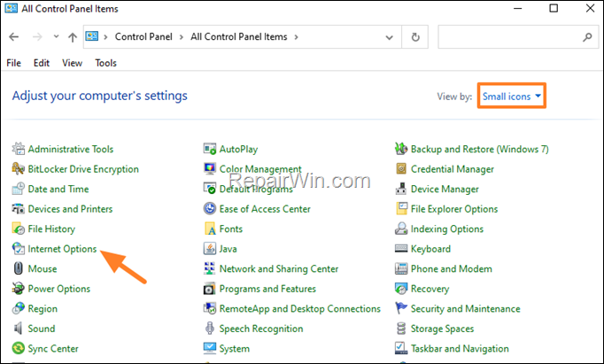Image resolution: width=604 pixels, height=364 pixels.
Task: Click the All Control Panel Items breadcrumb
Action: (239, 36)
